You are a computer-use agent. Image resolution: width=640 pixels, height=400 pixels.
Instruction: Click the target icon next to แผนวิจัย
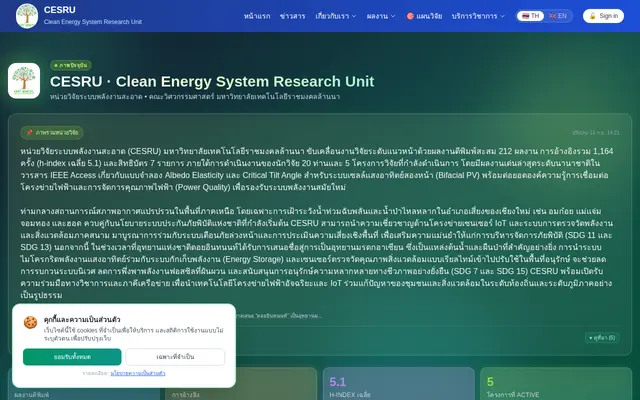410,16
